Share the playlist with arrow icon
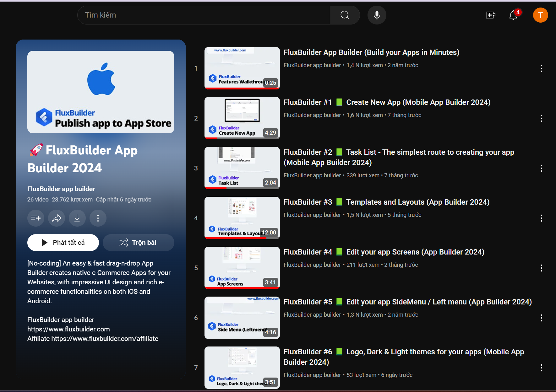Image resolution: width=556 pixels, height=392 pixels. [x=57, y=218]
